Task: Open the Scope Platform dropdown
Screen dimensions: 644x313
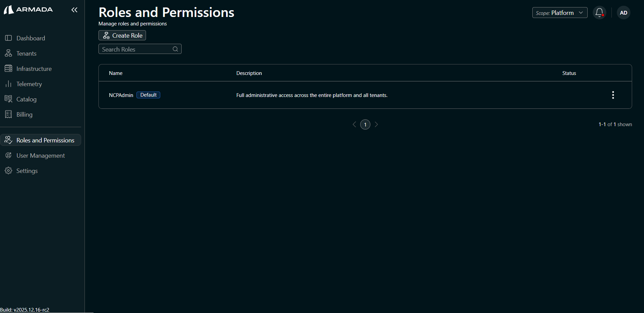Action: coord(559,13)
